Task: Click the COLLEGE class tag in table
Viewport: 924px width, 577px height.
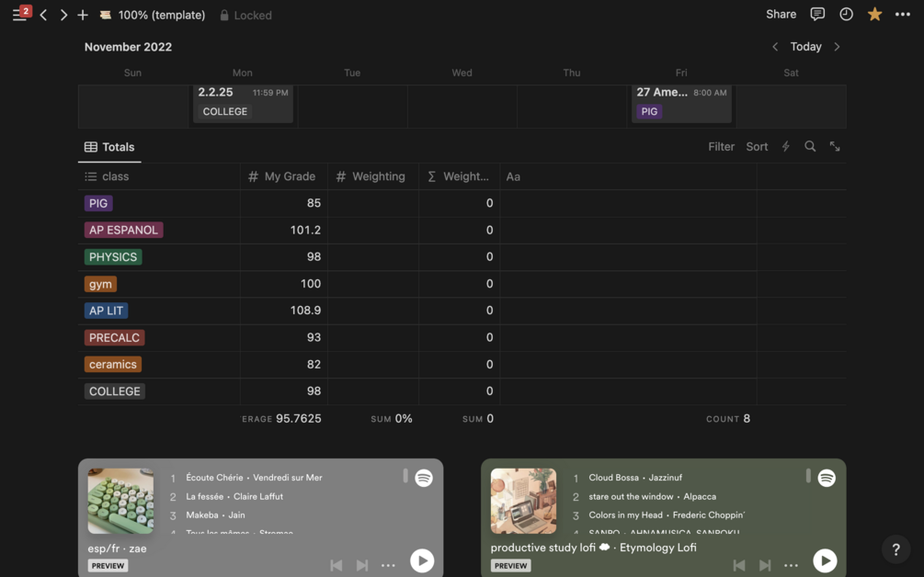Action: [114, 391]
